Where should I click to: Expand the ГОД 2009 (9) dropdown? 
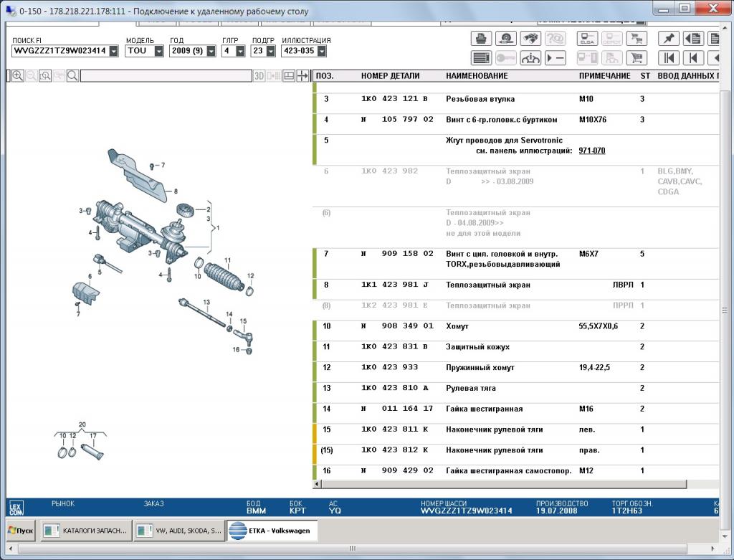(211, 51)
